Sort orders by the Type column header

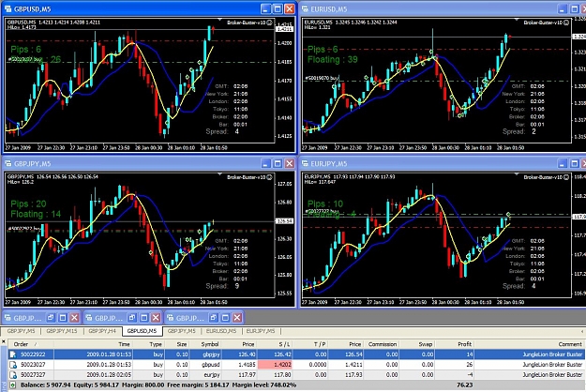click(148, 344)
